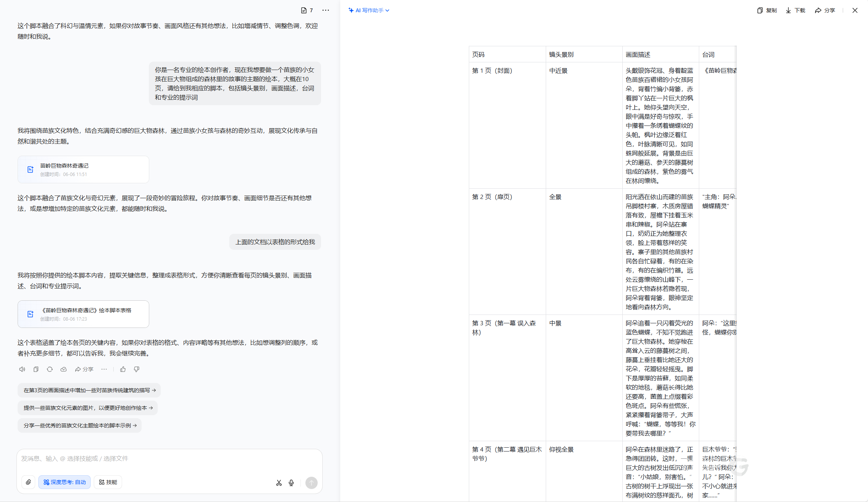Thumbs down the last response

137,369
